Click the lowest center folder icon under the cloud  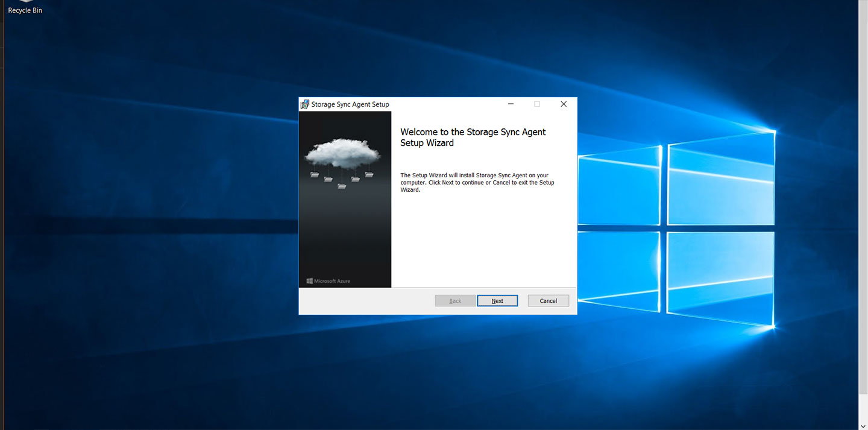(342, 186)
